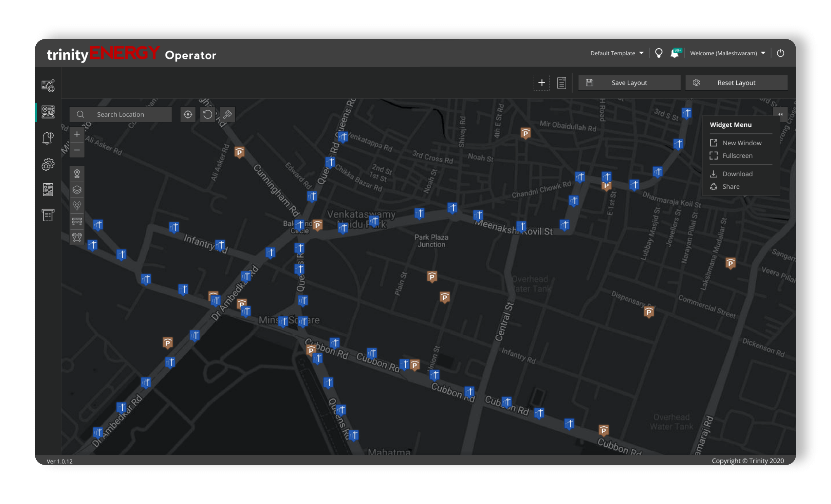Viewport: 831px width, 504px height.
Task: Select electric pole marker at 3rd S St
Action: click(686, 113)
